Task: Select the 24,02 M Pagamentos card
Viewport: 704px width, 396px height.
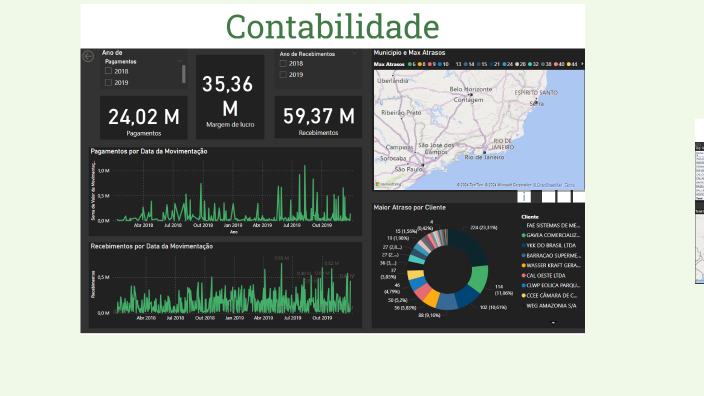Action: (144, 118)
